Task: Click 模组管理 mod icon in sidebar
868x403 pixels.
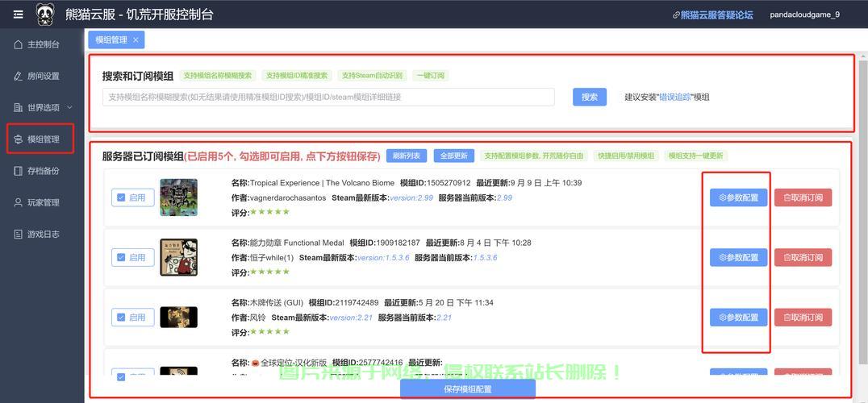Action: tap(19, 139)
